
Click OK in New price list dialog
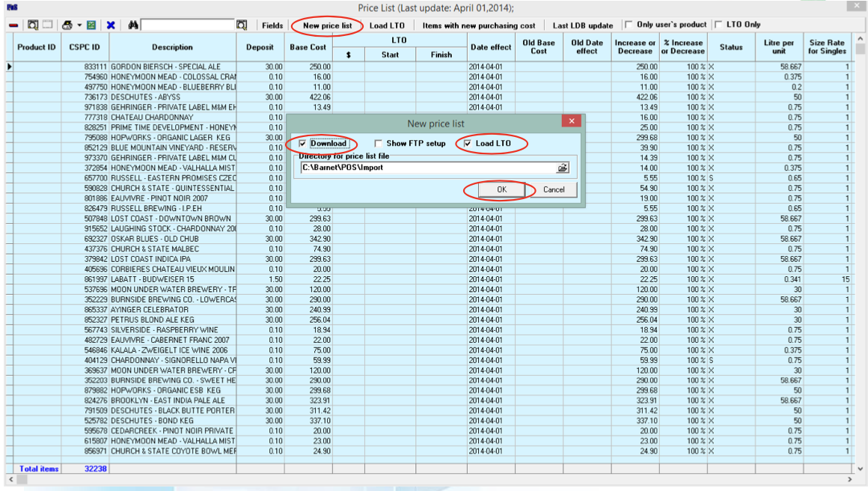501,189
